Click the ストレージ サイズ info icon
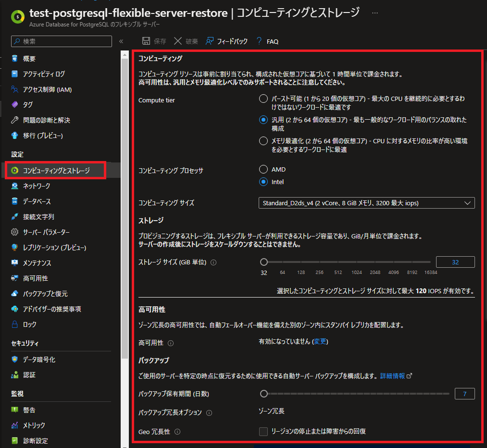This screenshot has width=487, height=448. point(213,262)
